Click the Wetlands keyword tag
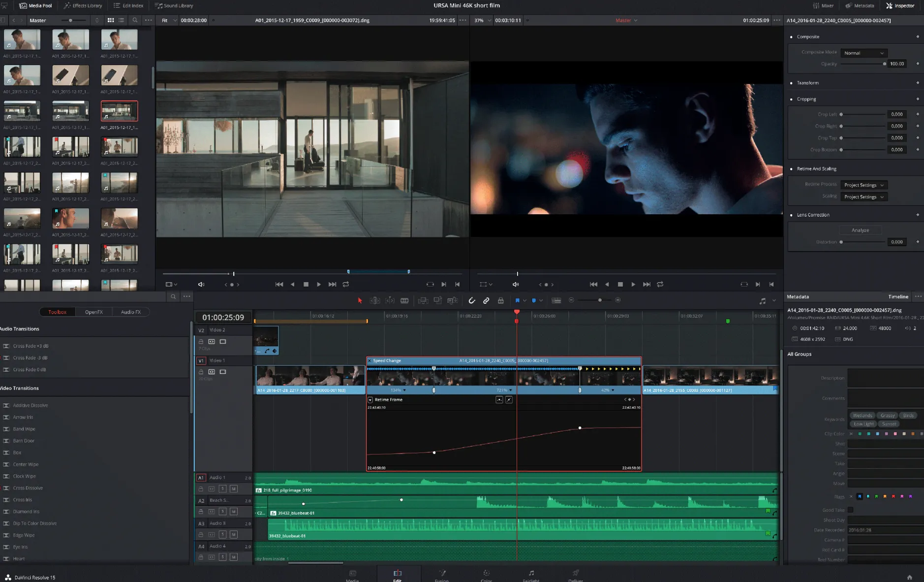 862,416
